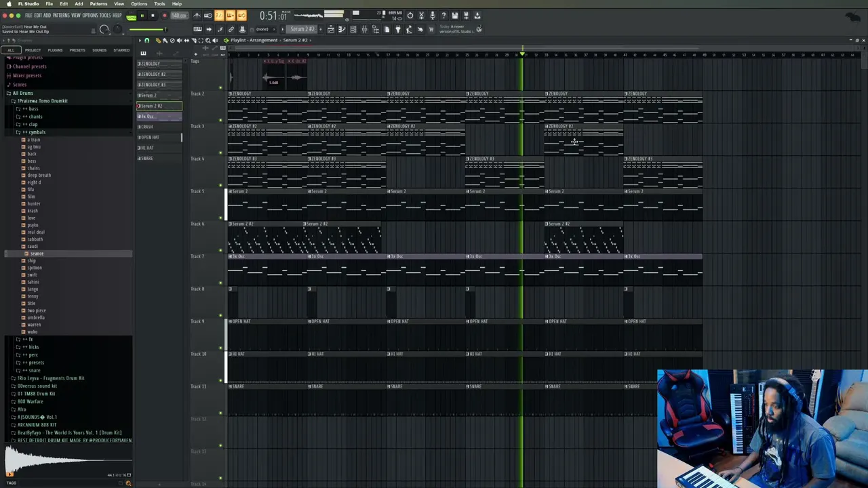This screenshot has height=488, width=868.
Task: Switch to the SOUNDS browser tab
Action: [x=100, y=50]
